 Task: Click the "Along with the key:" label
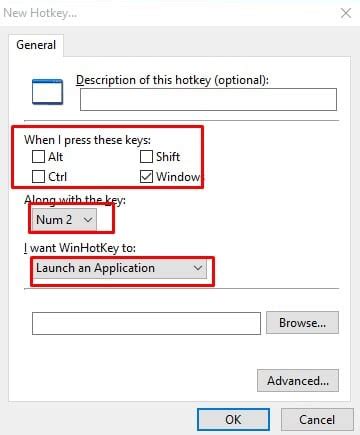75,200
